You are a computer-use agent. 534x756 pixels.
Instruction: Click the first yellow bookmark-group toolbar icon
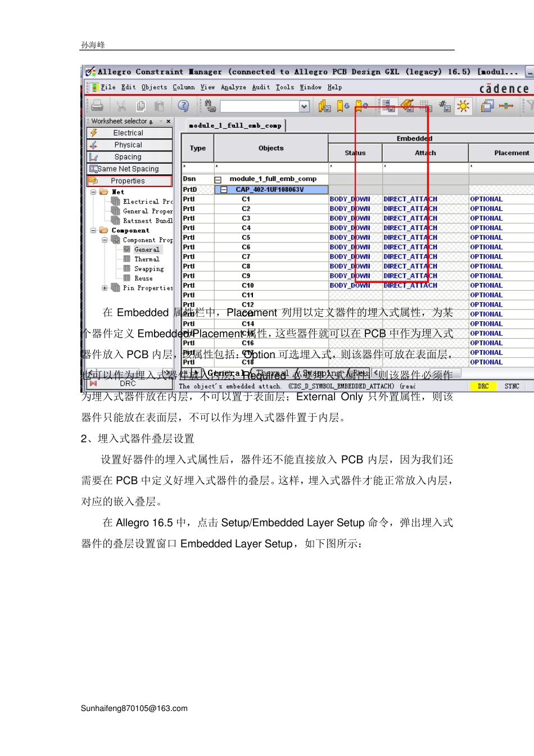(x=324, y=106)
